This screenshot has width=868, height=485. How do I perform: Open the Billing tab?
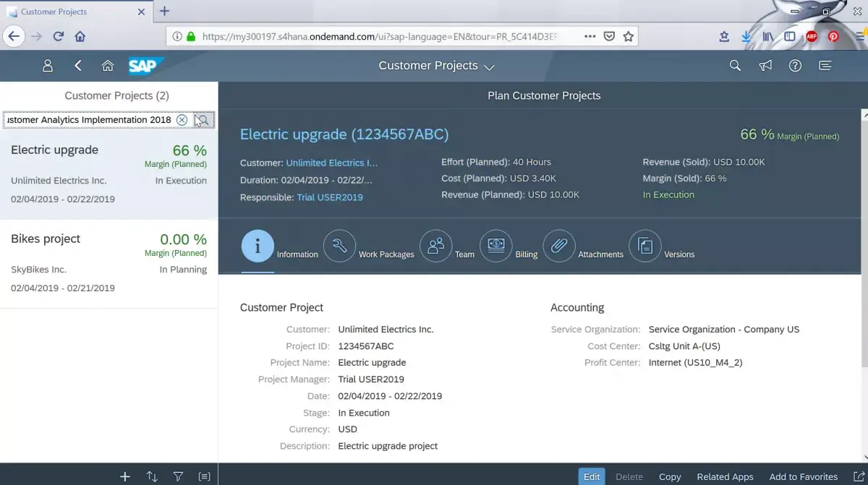[x=496, y=246]
